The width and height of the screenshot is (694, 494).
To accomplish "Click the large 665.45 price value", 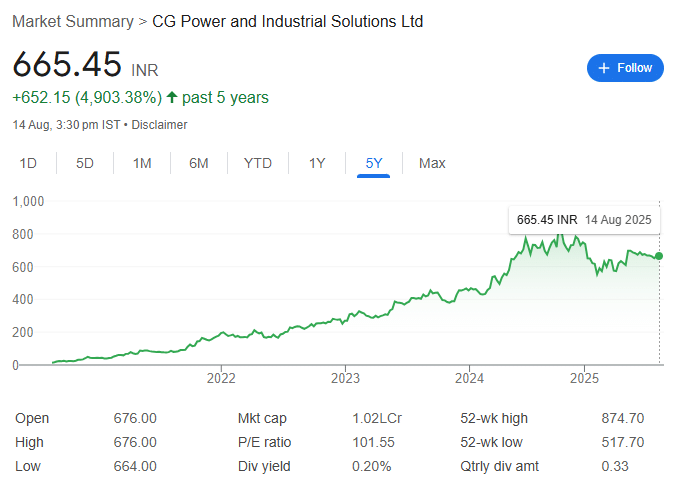I will pyautogui.click(x=67, y=64).
